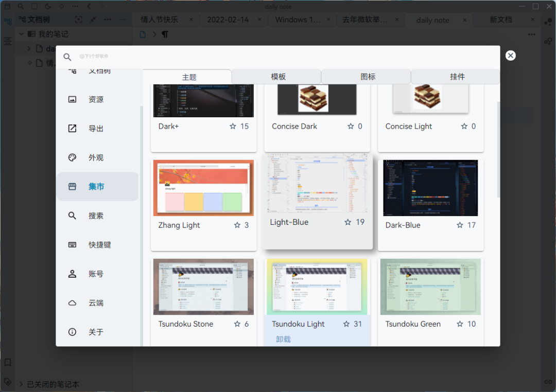Expand the 已关闭的笔记本 section
Viewport: 556px width, 392px height.
pos(21,384)
